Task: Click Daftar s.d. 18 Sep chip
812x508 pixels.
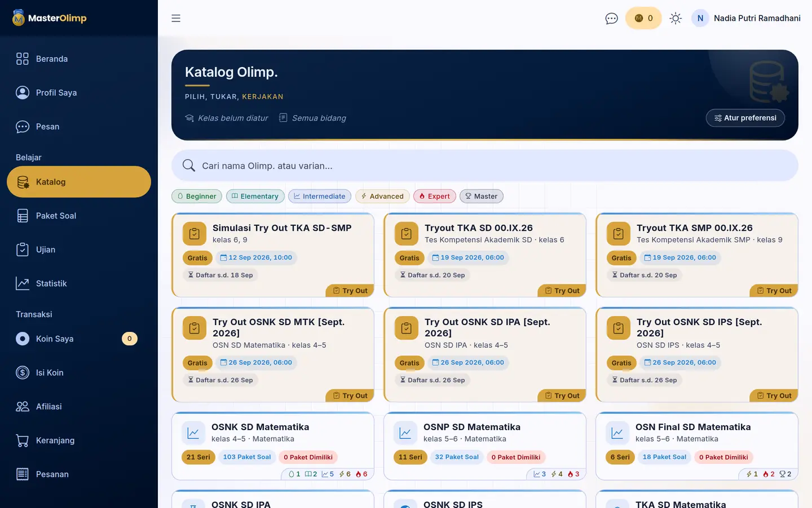Action: pyautogui.click(x=220, y=275)
